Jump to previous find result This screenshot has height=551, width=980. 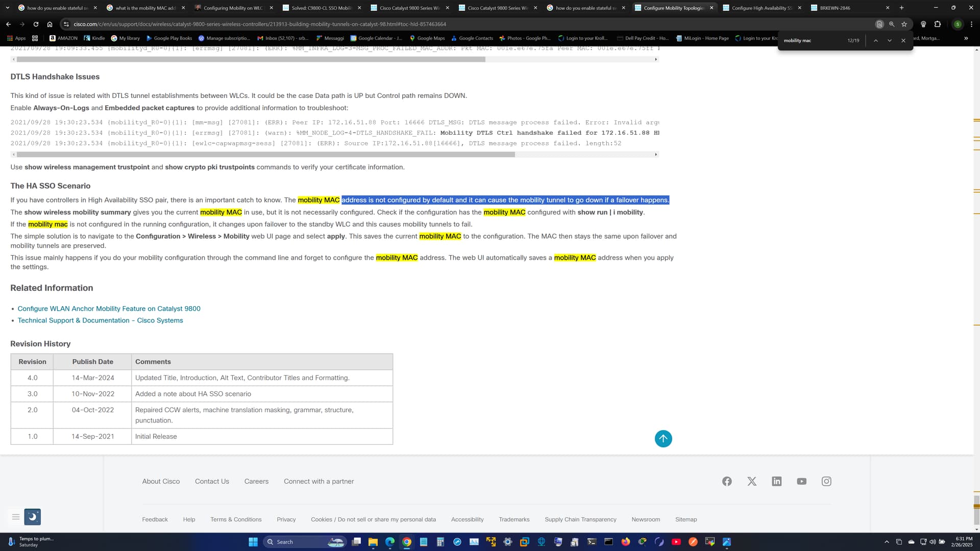click(x=875, y=40)
